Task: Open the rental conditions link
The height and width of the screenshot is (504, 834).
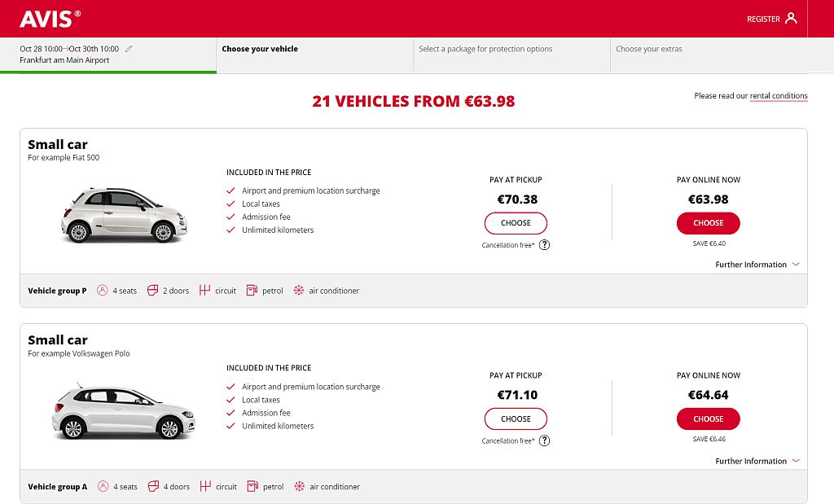Action: (x=779, y=95)
